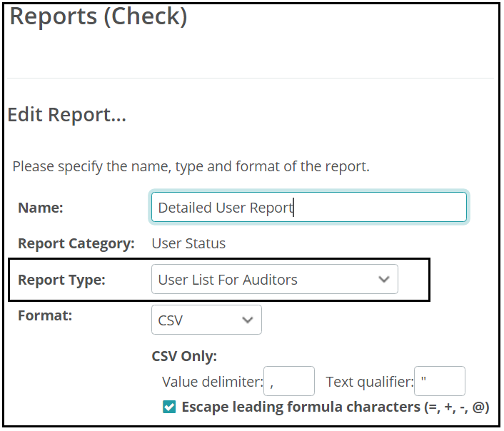Viewport: 504px width, 431px height.
Task: Click the instruction text about report format
Action: pyautogui.click(x=191, y=166)
